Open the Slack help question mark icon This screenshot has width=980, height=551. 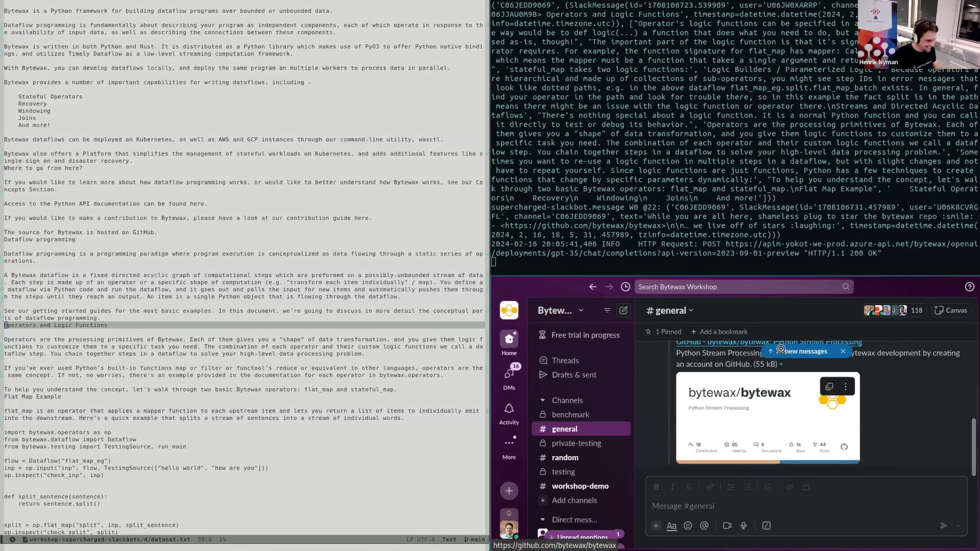(969, 287)
